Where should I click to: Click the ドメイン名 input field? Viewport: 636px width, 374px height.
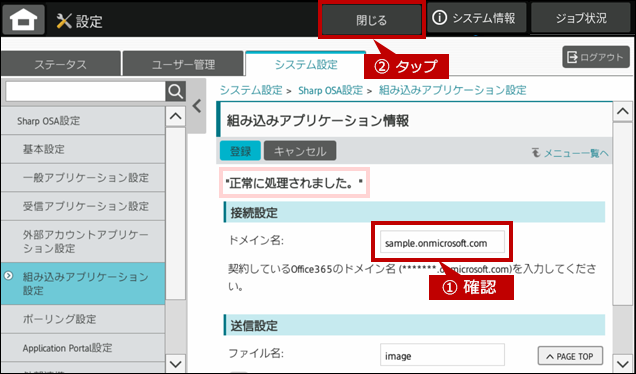442,242
